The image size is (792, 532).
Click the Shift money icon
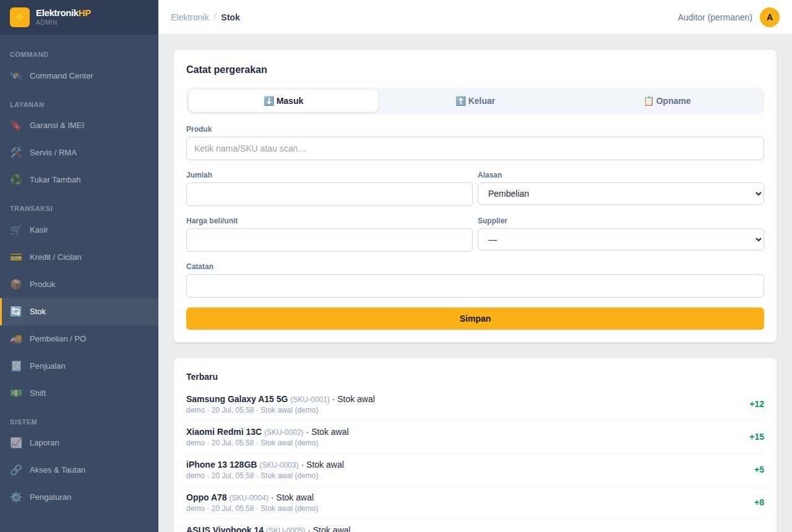[16, 393]
